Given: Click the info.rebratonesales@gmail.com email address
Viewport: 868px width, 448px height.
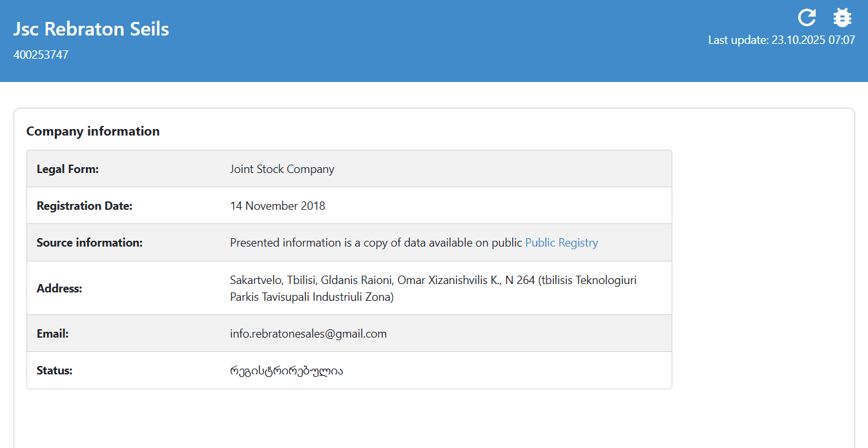Looking at the screenshot, I should click(308, 334).
